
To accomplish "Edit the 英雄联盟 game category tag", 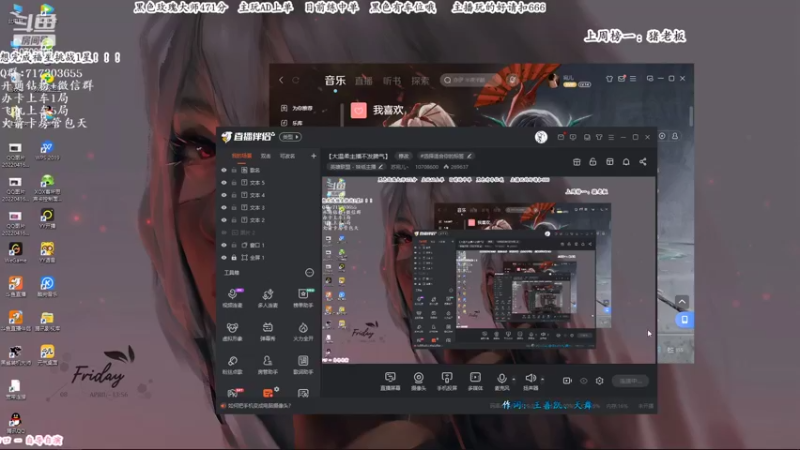I will 356,167.
